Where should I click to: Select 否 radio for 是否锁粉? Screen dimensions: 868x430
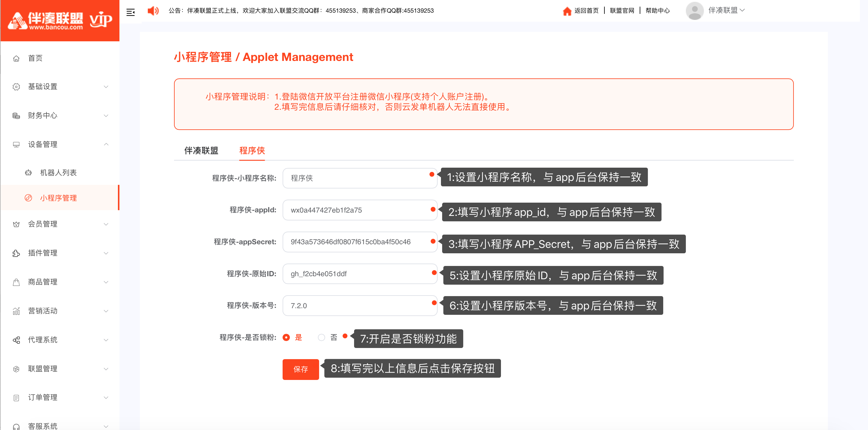322,337
